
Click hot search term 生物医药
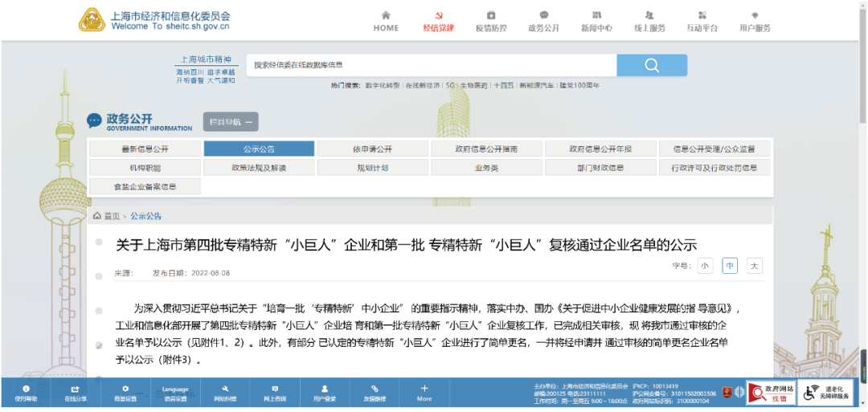pyautogui.click(x=474, y=86)
